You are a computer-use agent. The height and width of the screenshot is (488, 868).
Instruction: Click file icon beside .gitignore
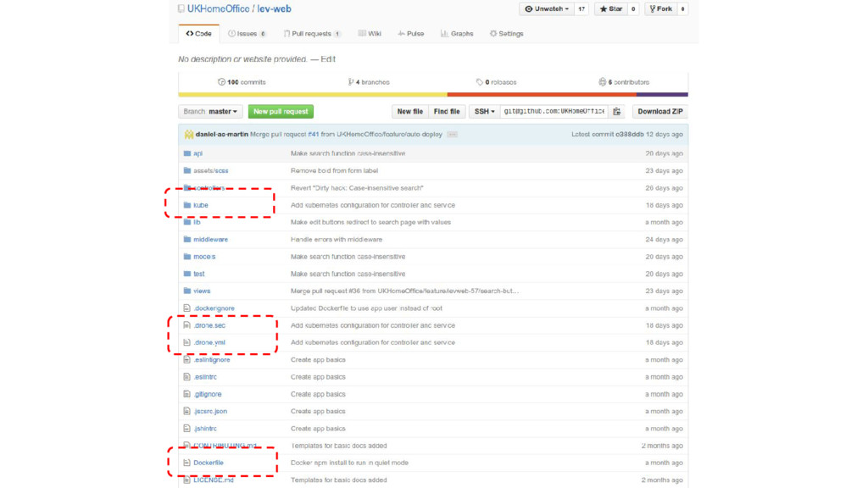186,394
